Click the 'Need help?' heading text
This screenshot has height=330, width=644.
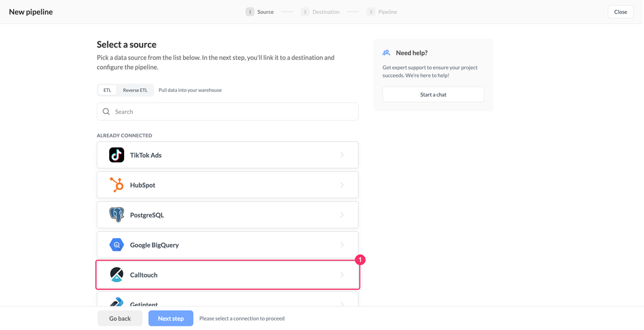click(x=412, y=53)
